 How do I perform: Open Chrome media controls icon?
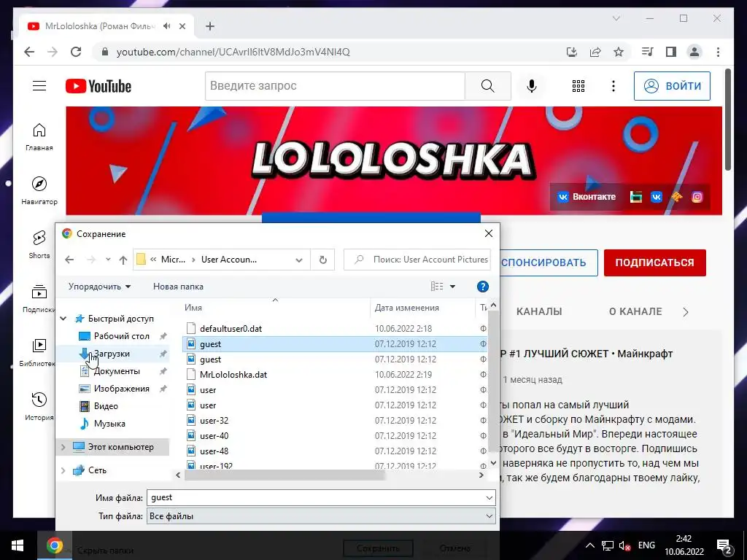point(648,52)
